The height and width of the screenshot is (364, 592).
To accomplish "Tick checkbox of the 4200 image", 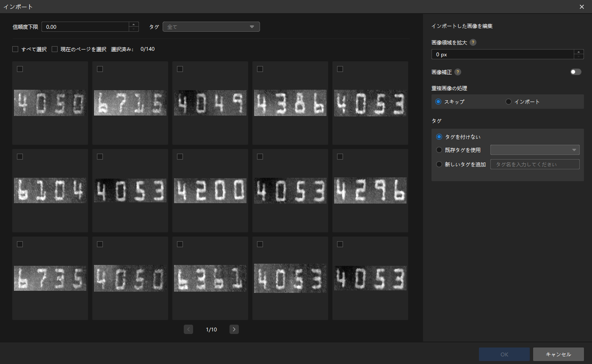I will [180, 157].
